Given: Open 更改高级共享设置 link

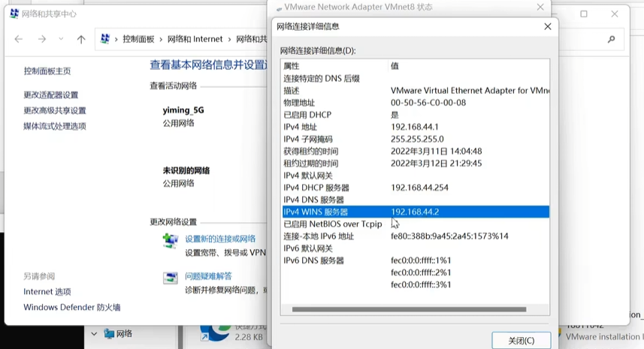Looking at the screenshot, I should point(55,110).
